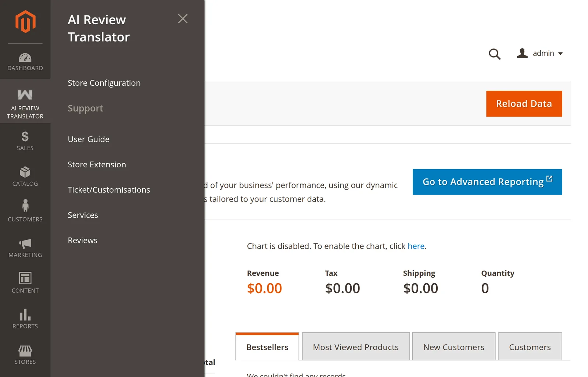Expand the admin account dropdown arrow
The height and width of the screenshot is (377, 588).
click(x=560, y=54)
